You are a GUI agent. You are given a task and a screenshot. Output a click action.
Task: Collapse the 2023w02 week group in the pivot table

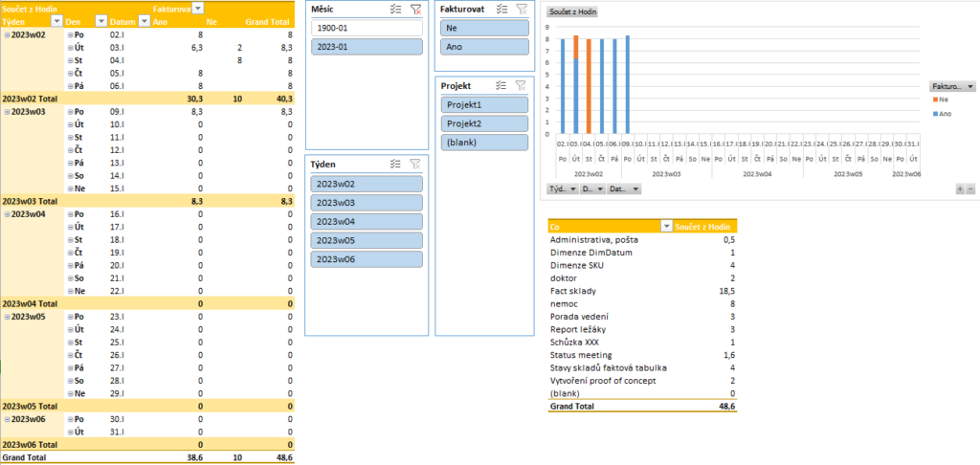point(7,33)
